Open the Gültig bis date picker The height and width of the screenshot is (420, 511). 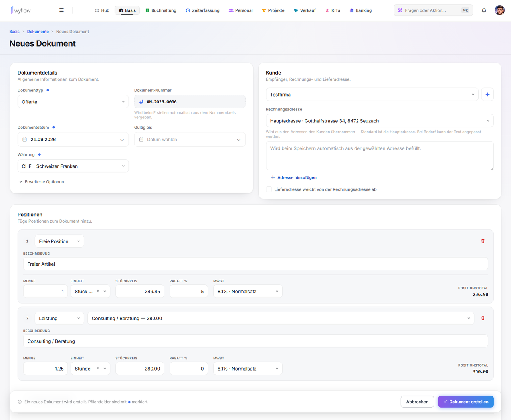[x=190, y=140]
